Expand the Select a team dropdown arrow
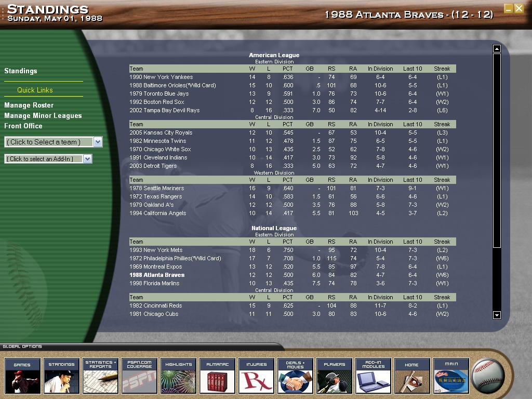This screenshot has height=399, width=532. [98, 142]
